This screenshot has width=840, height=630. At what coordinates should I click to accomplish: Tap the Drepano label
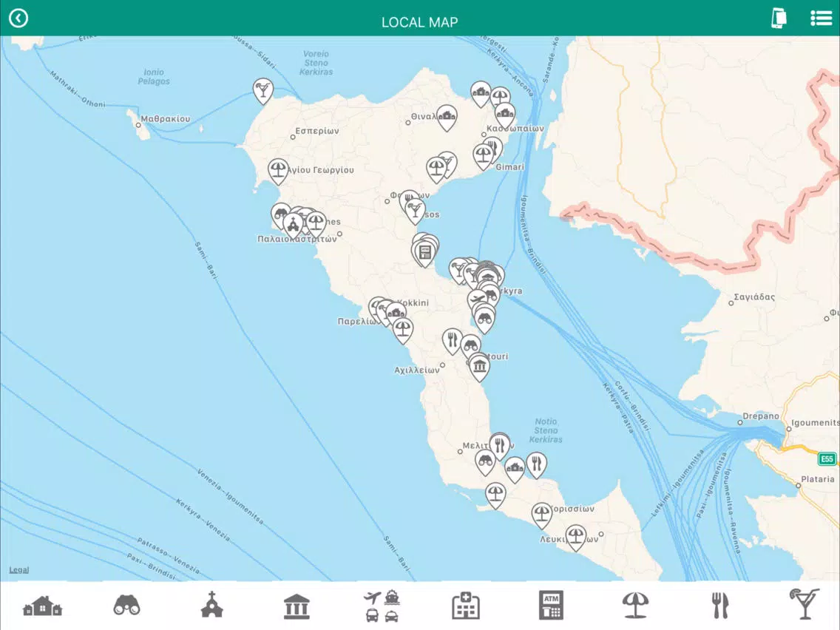[761, 416]
